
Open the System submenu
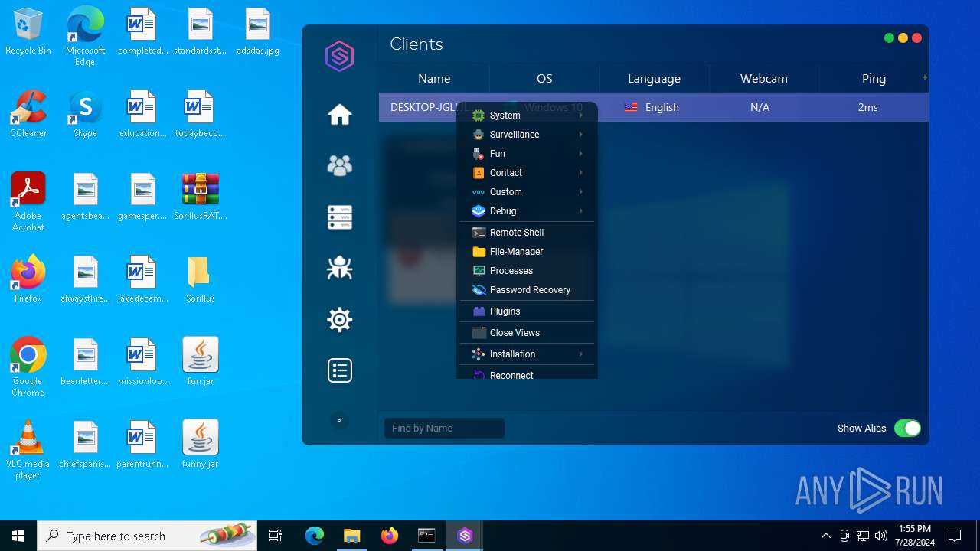click(527, 116)
